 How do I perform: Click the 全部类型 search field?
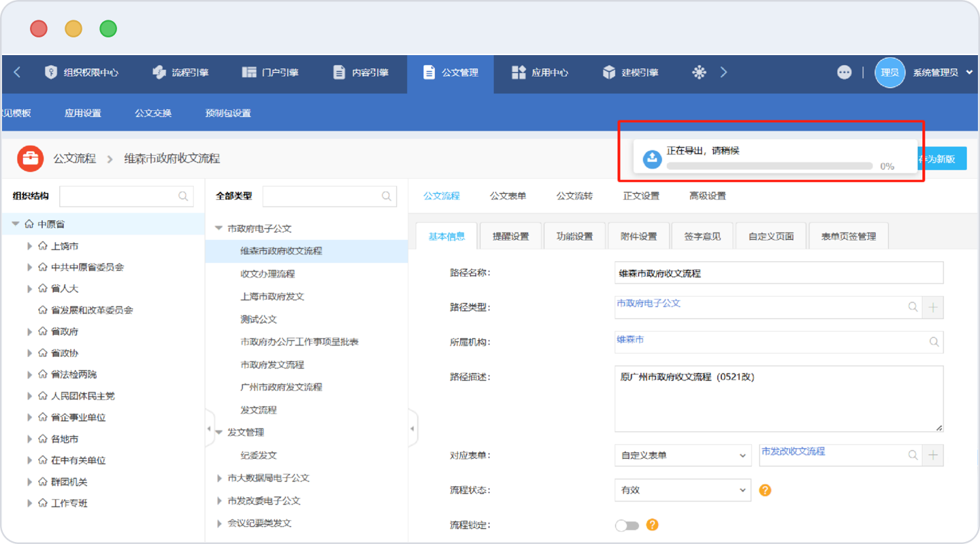pyautogui.click(x=330, y=196)
